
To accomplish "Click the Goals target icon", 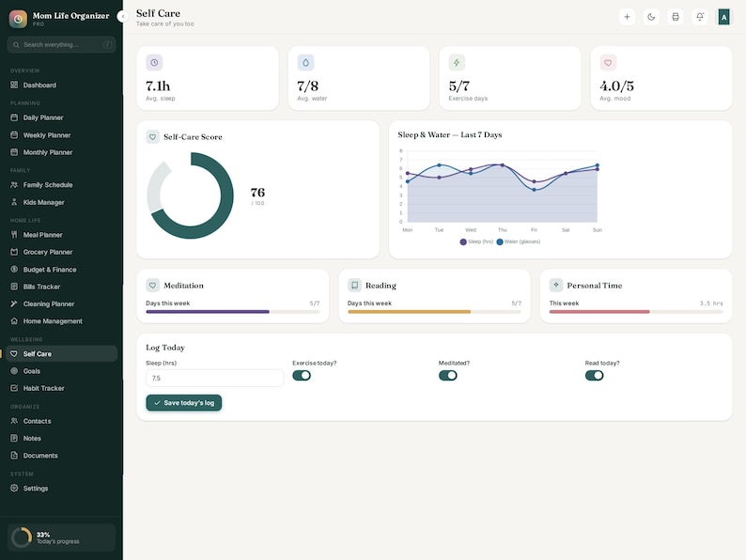I will point(14,371).
